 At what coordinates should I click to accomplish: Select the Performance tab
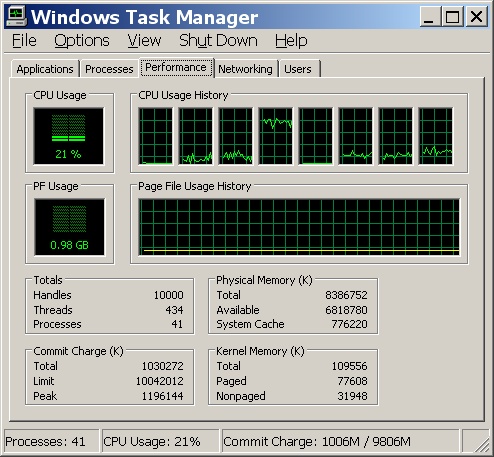pos(176,68)
